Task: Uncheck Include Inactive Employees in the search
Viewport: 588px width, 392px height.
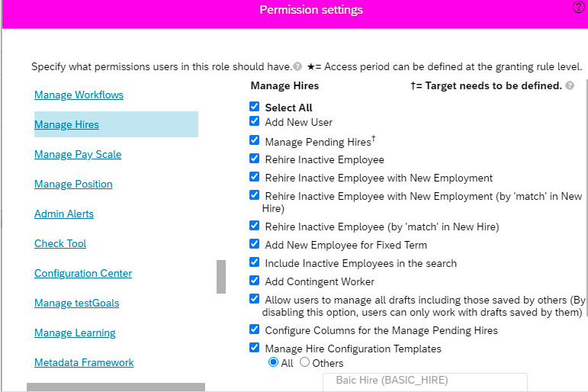Action: click(255, 262)
